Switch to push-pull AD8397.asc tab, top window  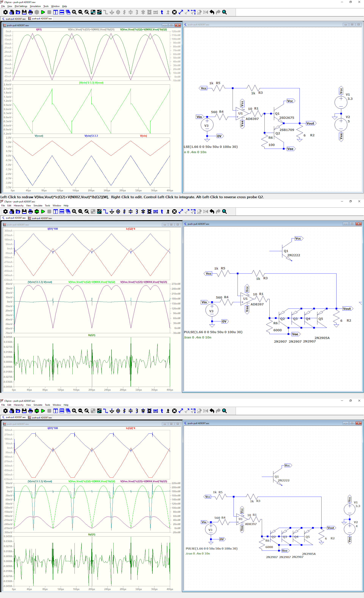[14, 19]
